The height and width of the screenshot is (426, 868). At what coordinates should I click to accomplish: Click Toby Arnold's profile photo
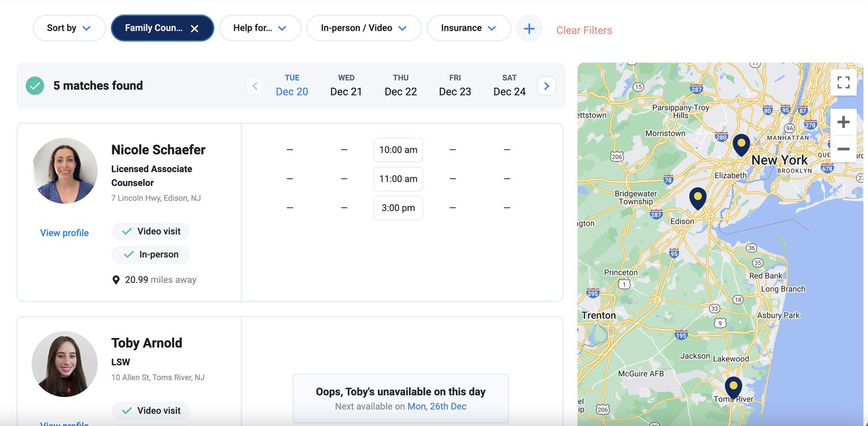click(x=64, y=364)
